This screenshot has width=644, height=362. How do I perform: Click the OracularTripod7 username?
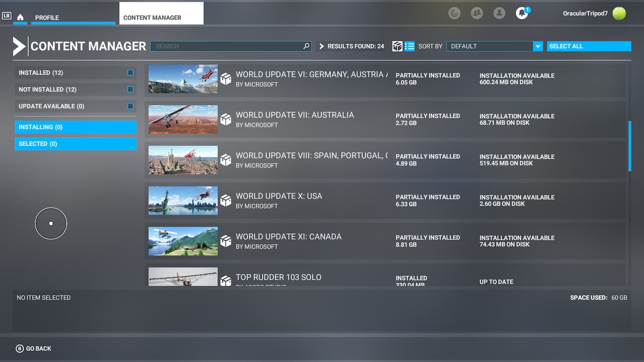(x=585, y=14)
